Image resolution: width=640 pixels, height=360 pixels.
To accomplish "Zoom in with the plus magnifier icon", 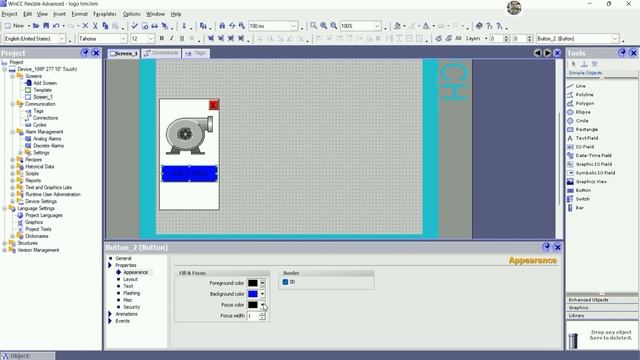I will (x=324, y=26).
